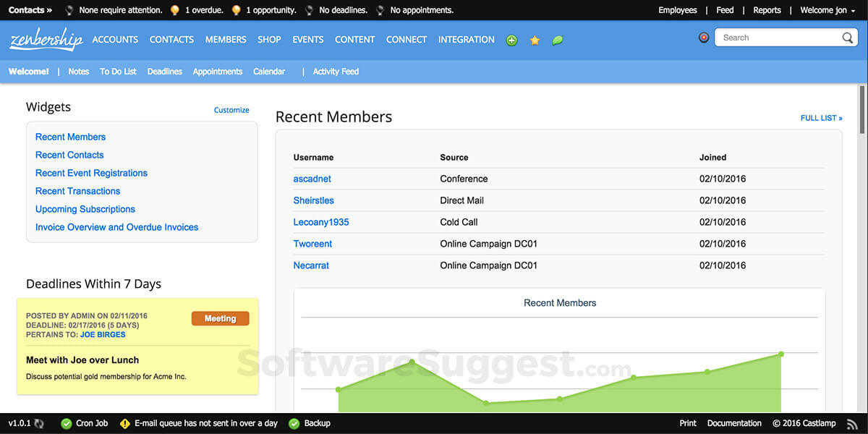The width and height of the screenshot is (868, 434).
Task: Click the version refresh icon in footer
Action: [39, 424]
